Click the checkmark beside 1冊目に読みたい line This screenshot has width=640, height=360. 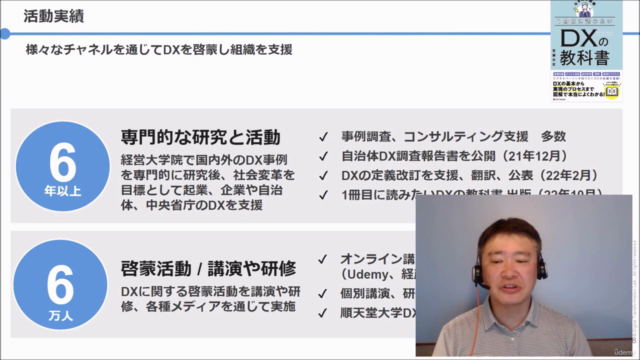point(323,195)
